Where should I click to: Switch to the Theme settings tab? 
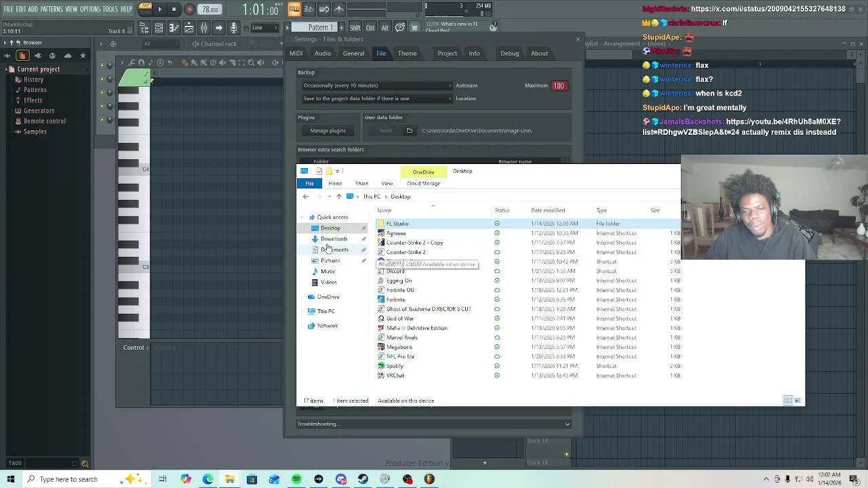click(x=408, y=54)
